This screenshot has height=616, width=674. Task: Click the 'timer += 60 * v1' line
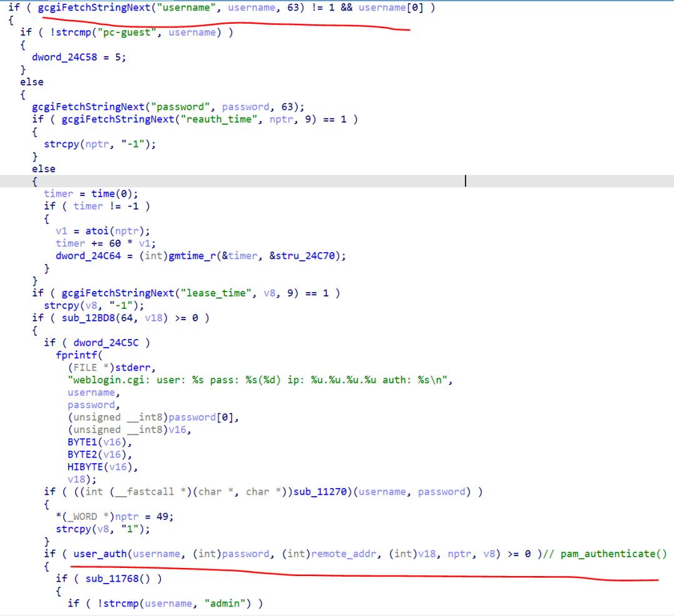coord(105,243)
